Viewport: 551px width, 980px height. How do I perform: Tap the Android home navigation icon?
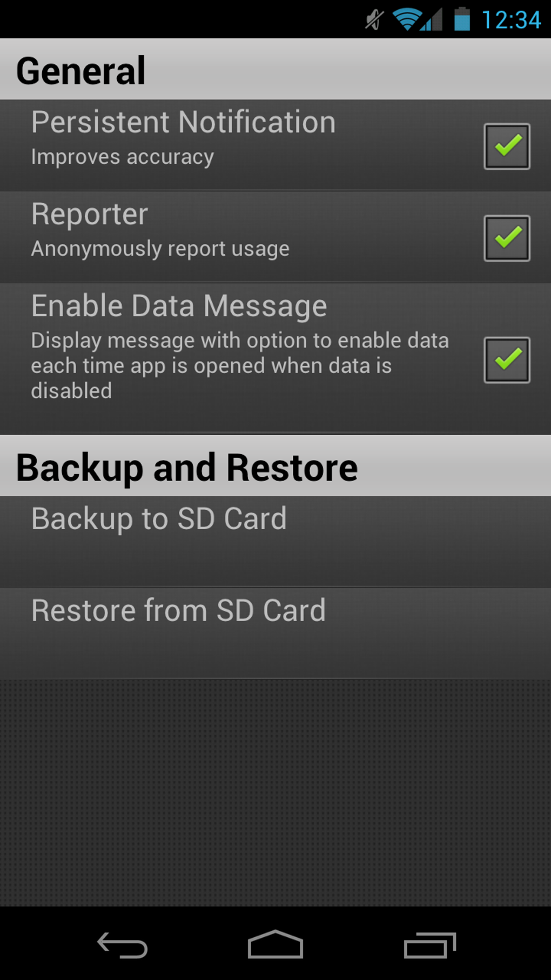point(275,944)
